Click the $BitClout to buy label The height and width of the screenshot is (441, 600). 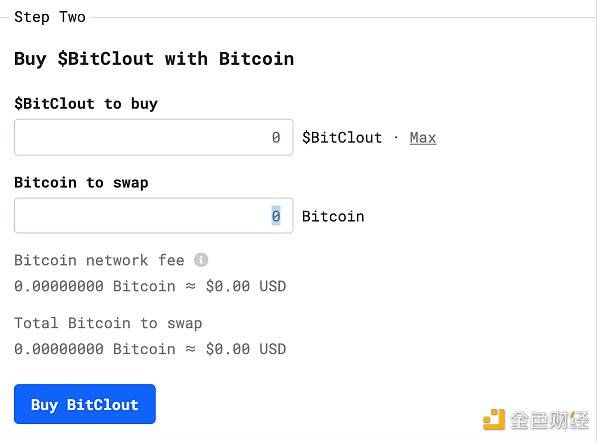pos(86,104)
